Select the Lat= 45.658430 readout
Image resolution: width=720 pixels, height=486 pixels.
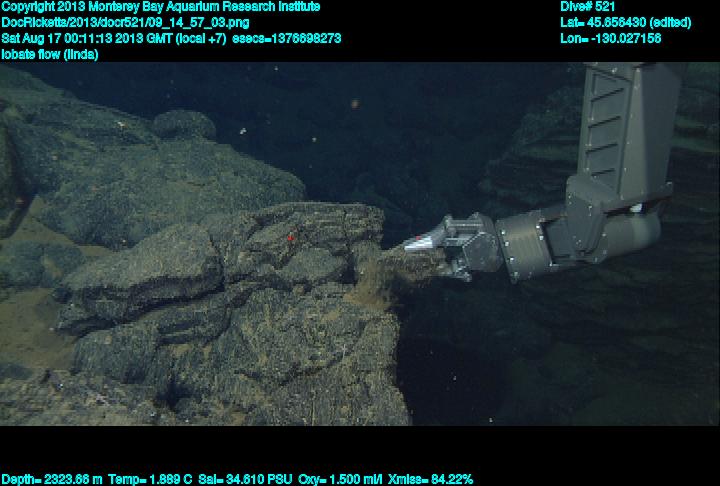(625, 22)
